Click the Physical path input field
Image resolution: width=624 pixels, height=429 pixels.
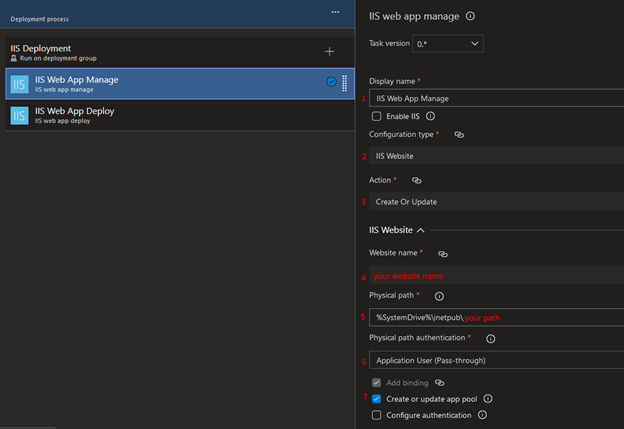point(496,317)
